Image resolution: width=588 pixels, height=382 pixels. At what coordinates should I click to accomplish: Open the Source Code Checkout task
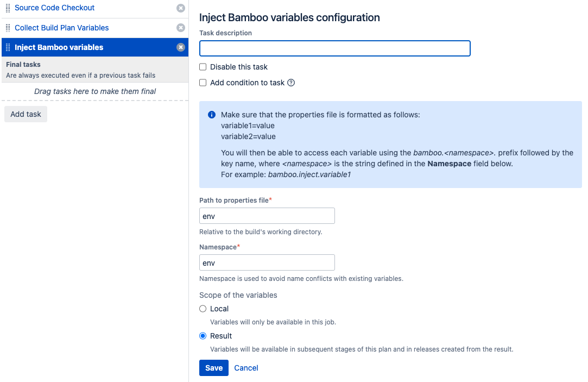[x=54, y=8]
